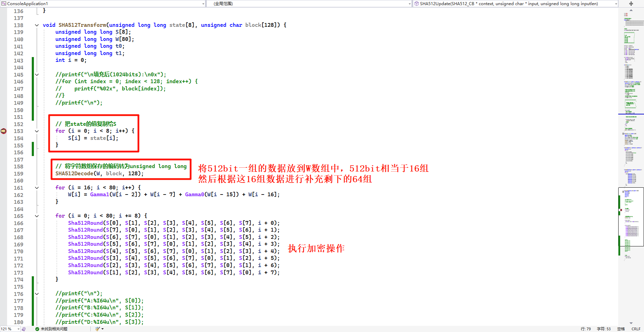The width and height of the screenshot is (644, 332).
Task: Click the 行: 79 line number indicator
Action: [x=586, y=329]
